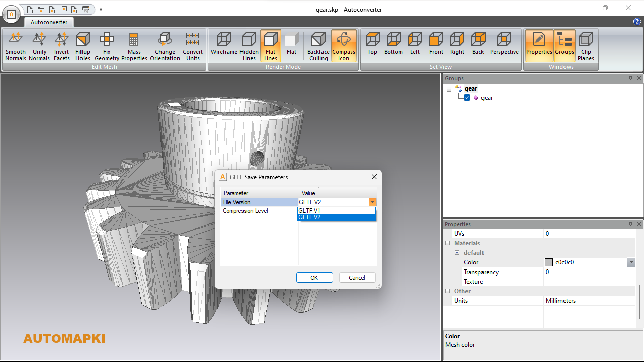Open the Color value dropdown arrow
This screenshot has height=362, width=644.
(x=631, y=262)
